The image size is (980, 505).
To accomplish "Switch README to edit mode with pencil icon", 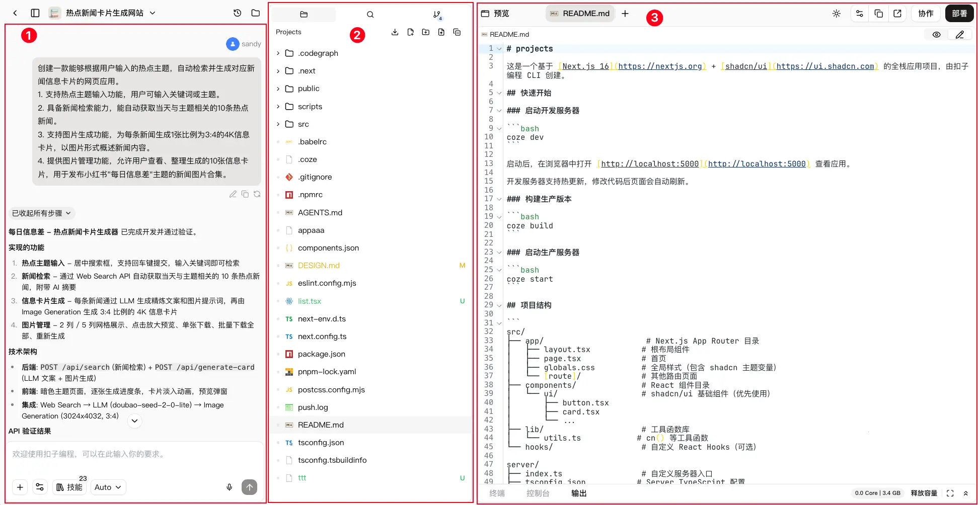I will click(960, 35).
